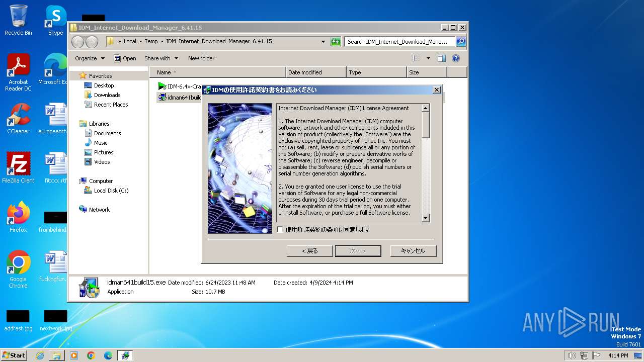Select Local in the address breadcrumb
This screenshot has width=644, height=362.
pyautogui.click(x=130, y=42)
